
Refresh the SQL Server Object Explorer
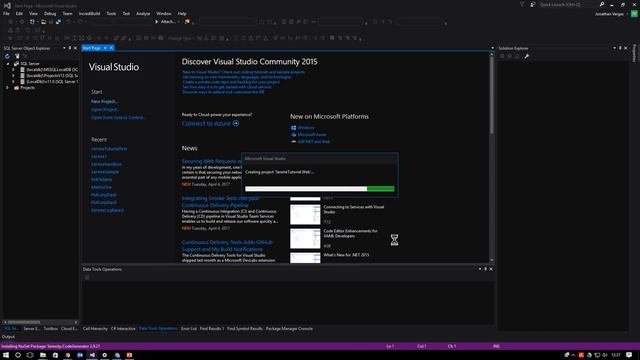(7, 56)
